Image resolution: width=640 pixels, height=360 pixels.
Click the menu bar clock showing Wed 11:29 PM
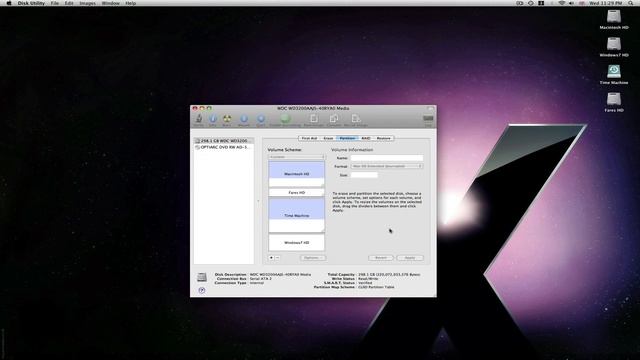click(x=605, y=3)
